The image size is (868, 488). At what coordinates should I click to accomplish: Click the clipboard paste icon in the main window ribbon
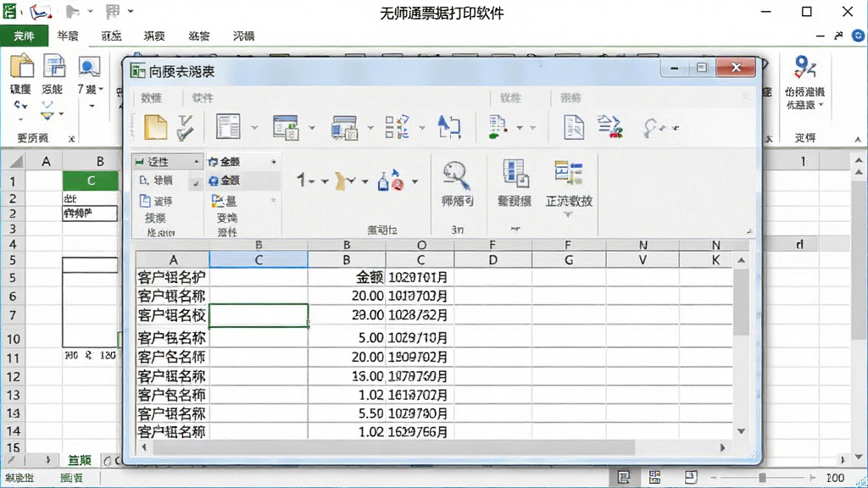(21, 67)
